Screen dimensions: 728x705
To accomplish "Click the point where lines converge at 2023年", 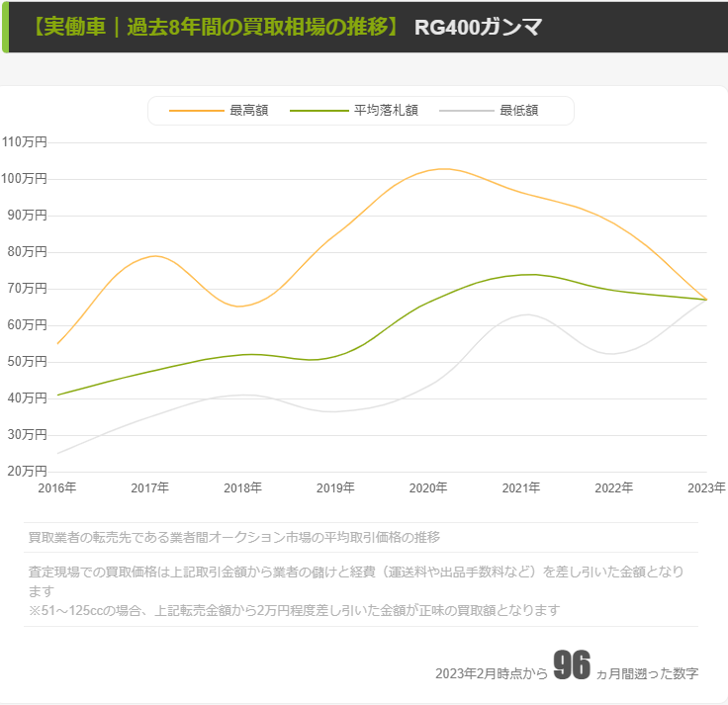I will pos(705,299).
